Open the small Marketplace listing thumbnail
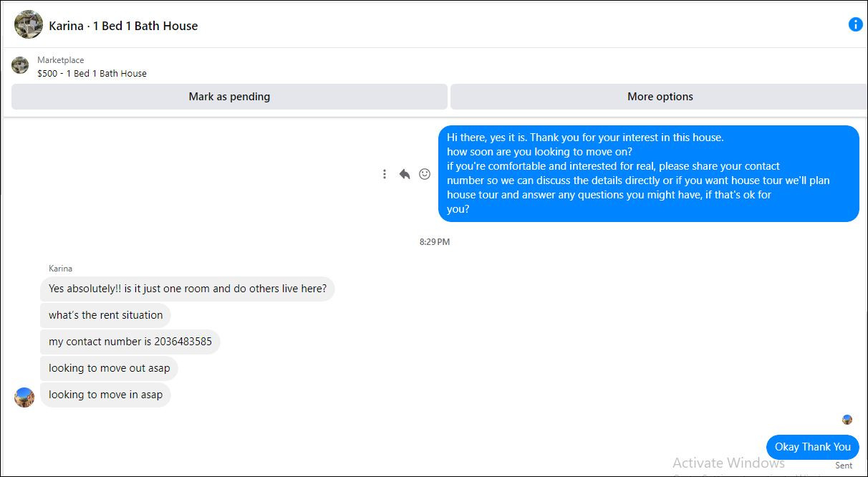 tap(20, 66)
